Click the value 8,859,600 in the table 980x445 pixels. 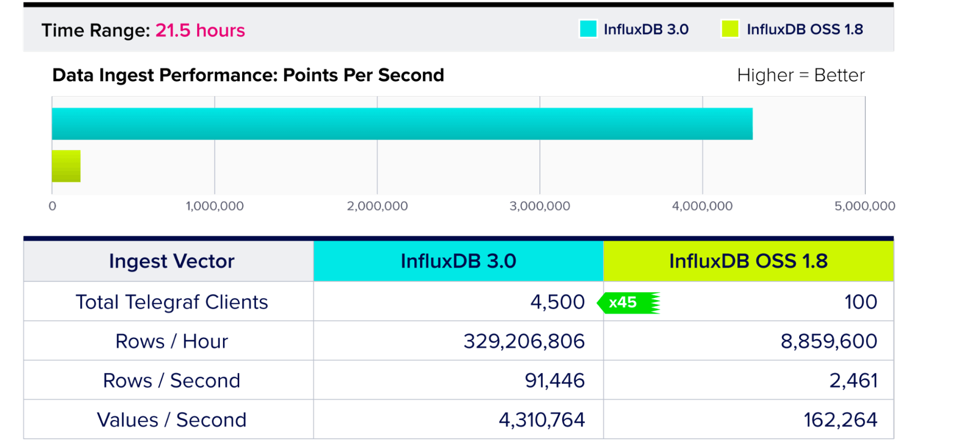(829, 342)
